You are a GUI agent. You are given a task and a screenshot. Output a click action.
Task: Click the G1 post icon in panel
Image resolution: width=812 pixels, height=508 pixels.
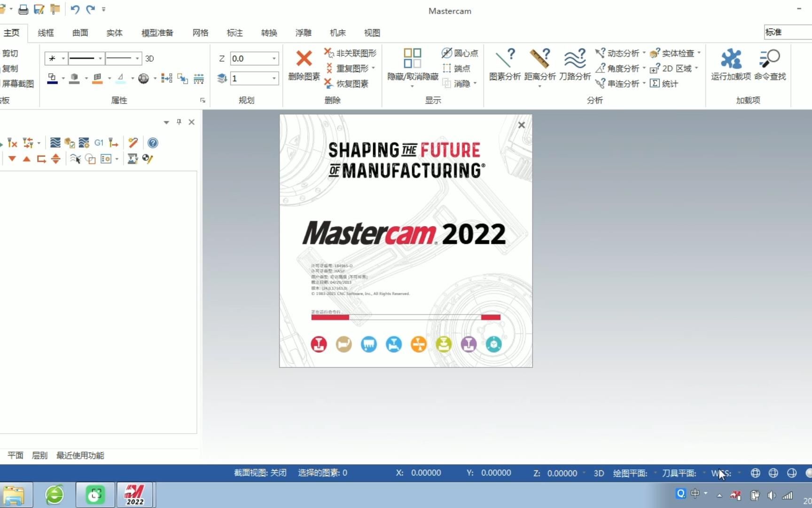[x=99, y=143]
